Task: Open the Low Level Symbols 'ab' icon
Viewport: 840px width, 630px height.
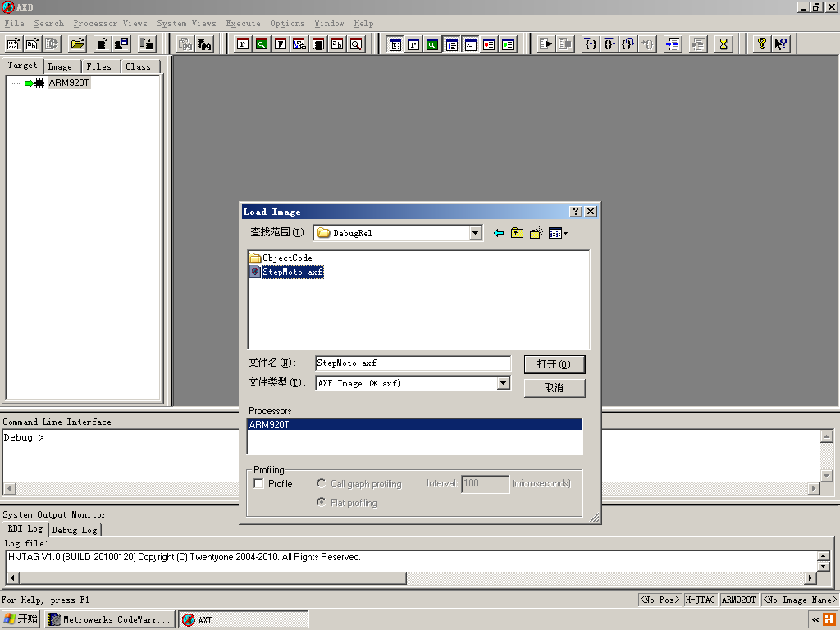Action: pos(337,44)
